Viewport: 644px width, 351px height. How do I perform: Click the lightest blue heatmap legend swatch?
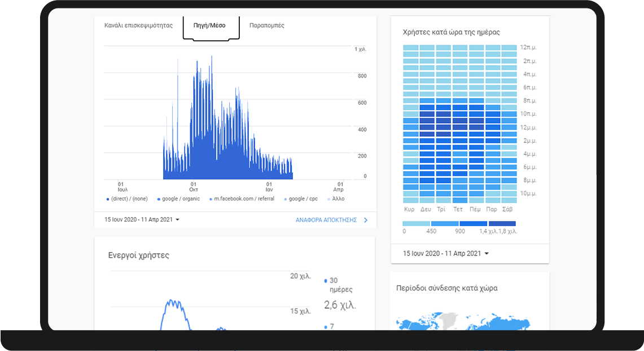point(417,223)
